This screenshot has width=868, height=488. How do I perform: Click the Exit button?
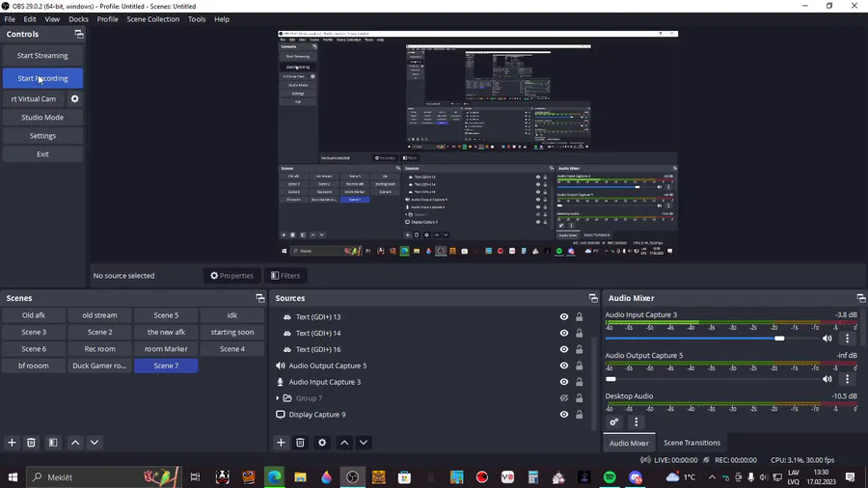[x=42, y=154]
